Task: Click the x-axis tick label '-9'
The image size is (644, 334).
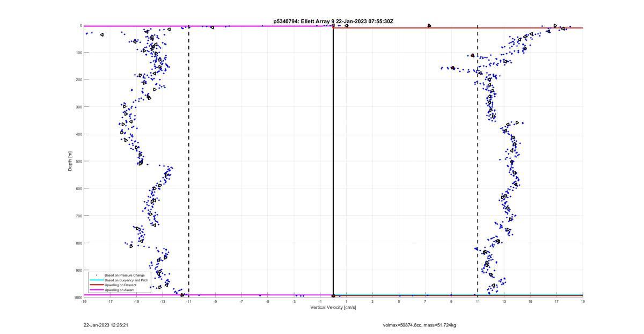Action: click(x=215, y=301)
